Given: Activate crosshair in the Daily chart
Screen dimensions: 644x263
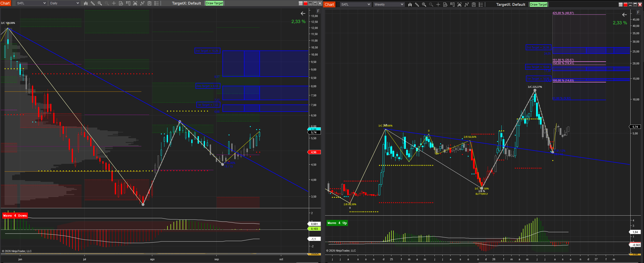Looking at the screenshot, I should coord(114,3).
